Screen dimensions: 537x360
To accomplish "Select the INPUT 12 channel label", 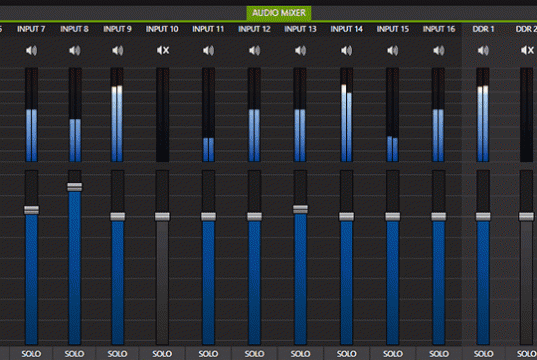I will (x=254, y=29).
